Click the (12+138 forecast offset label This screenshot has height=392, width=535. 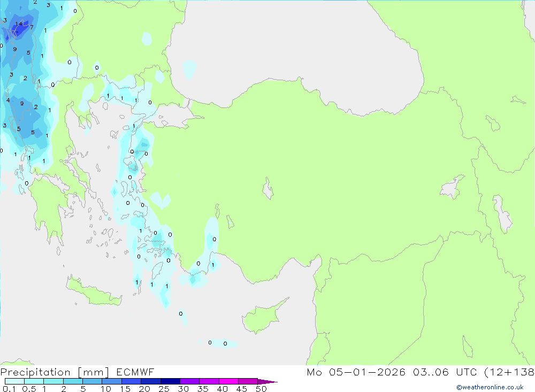click(x=509, y=372)
